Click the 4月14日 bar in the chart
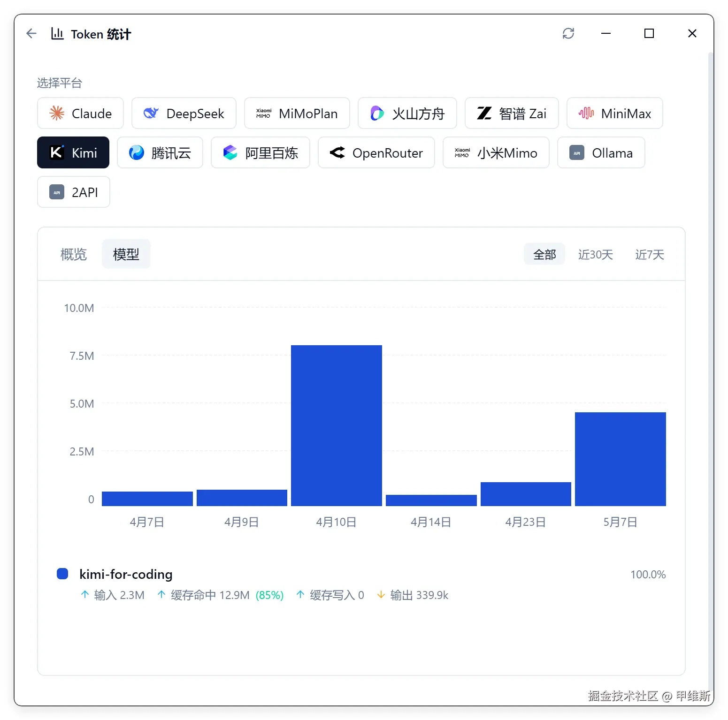The height and width of the screenshot is (720, 728). point(431,500)
